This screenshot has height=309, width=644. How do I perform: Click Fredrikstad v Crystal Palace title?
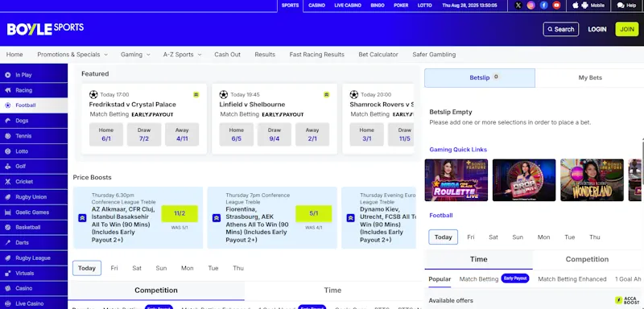pyautogui.click(x=132, y=105)
